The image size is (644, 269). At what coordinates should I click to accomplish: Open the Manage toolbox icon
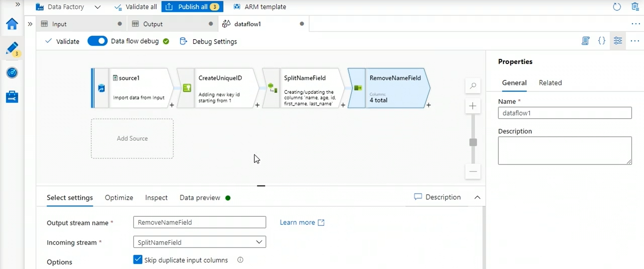click(x=12, y=97)
